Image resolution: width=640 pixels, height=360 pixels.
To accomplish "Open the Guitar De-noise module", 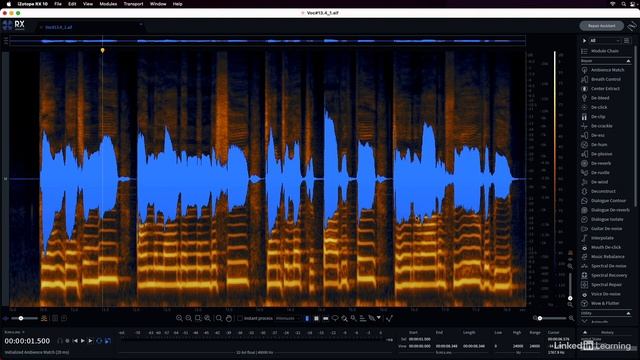I will click(x=603, y=229).
